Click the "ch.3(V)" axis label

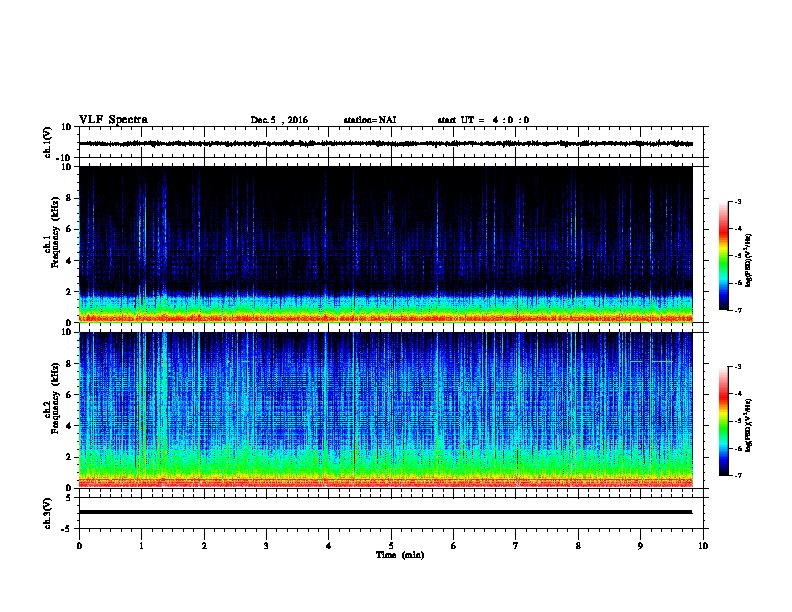coord(47,514)
